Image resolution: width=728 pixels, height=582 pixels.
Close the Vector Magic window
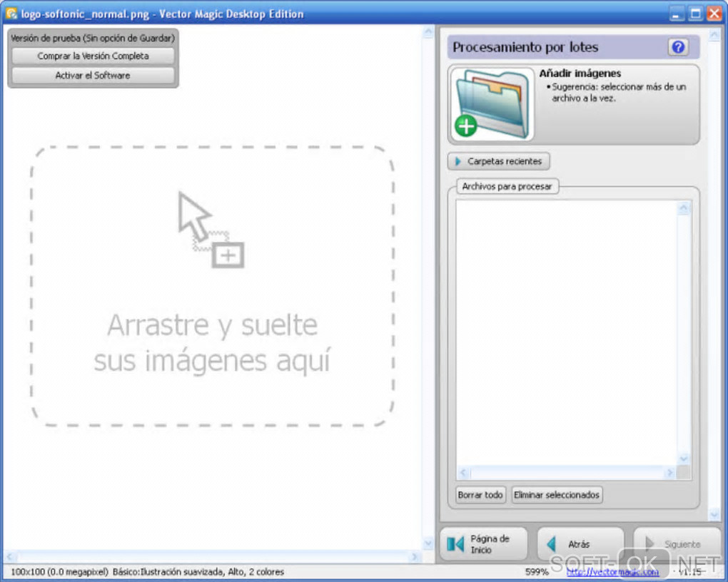click(x=714, y=14)
